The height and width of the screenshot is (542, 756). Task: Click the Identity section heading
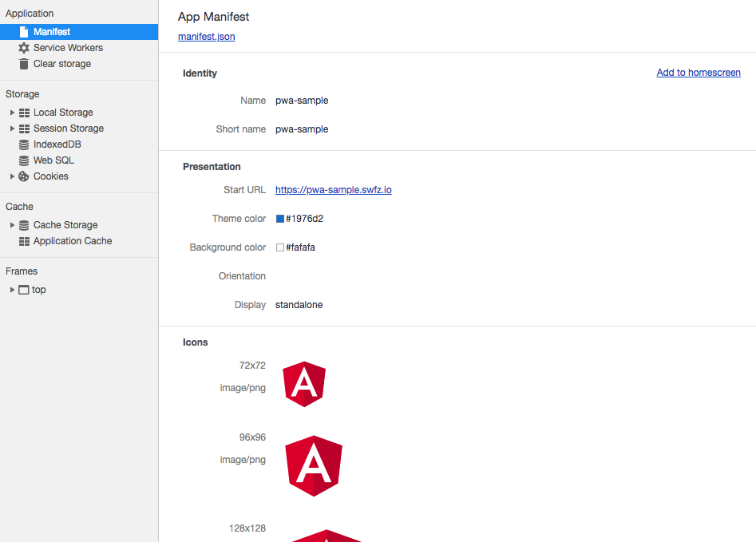coord(200,73)
